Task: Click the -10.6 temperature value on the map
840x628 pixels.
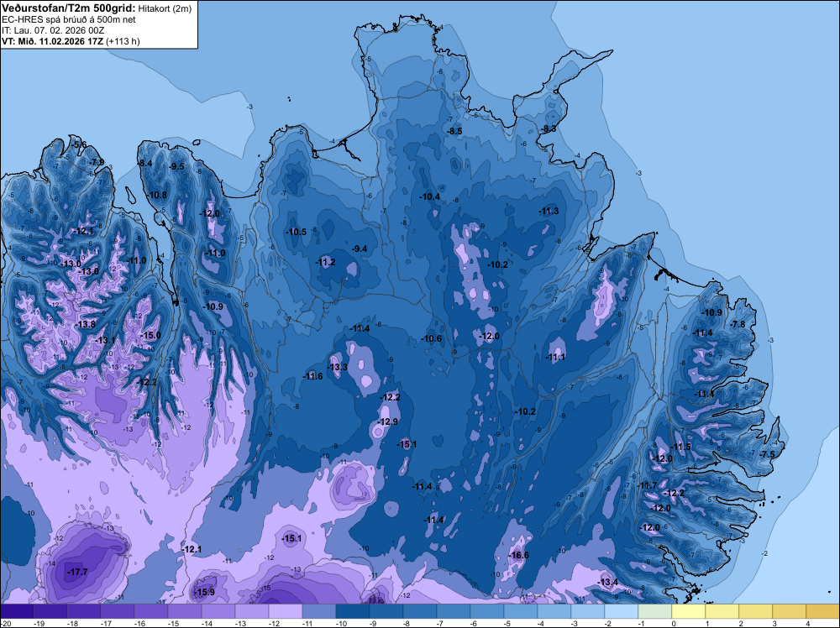Action: click(431, 338)
